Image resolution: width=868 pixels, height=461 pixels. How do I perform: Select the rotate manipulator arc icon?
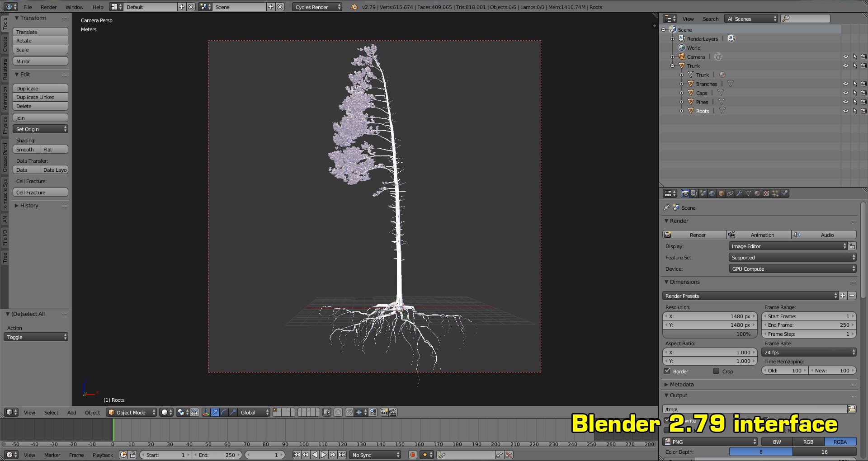224,412
